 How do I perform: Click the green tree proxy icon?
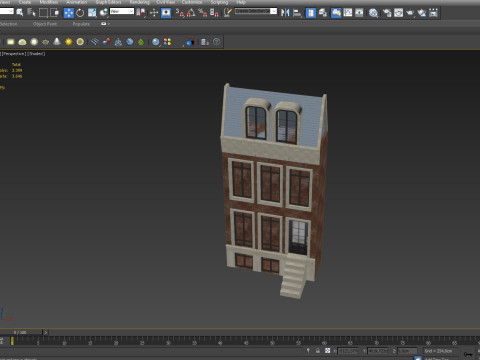(141, 42)
